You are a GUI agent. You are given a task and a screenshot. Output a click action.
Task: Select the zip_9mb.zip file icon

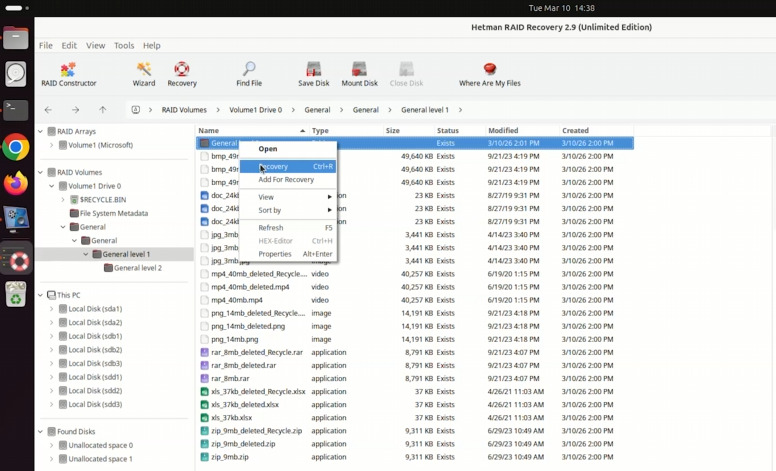pos(204,457)
